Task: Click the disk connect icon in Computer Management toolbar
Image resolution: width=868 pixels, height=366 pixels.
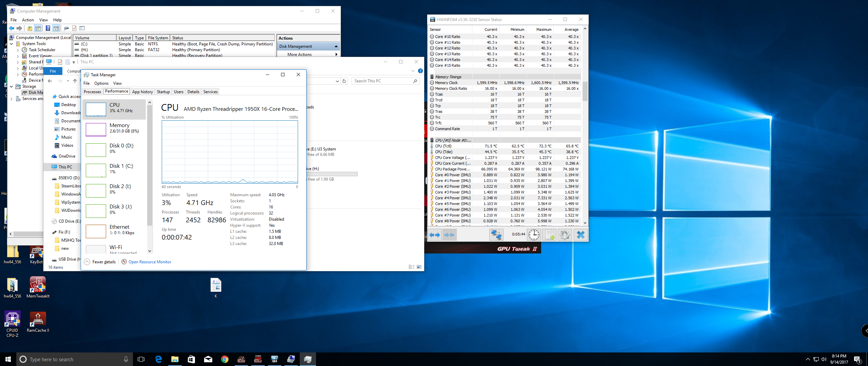Action: [66, 28]
